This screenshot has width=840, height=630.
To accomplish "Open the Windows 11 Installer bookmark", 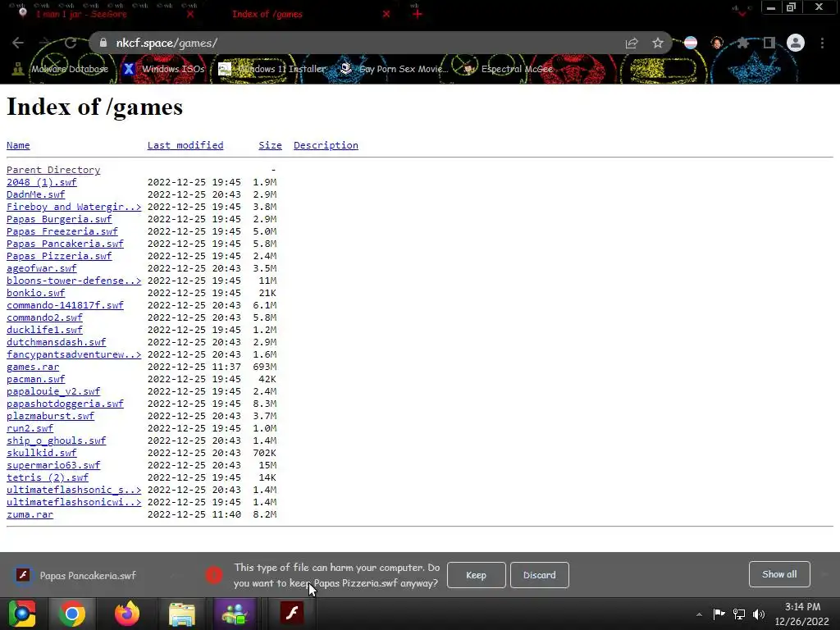I will [273, 69].
